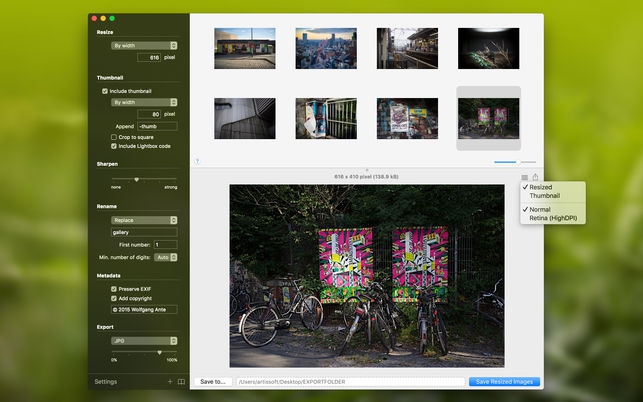
Task: Select the skyline photo thumbnail
Action: [325, 47]
